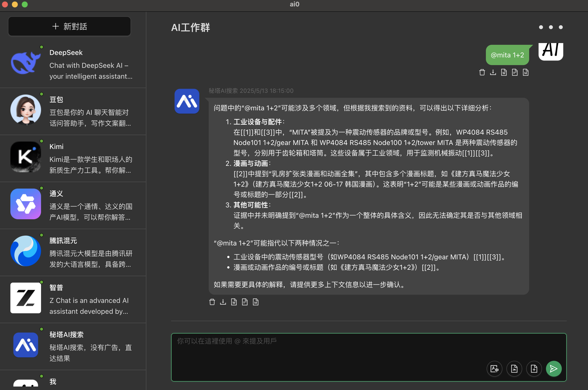Download the 秘塔AI搜索 reply
Screen dimensions: 588x390
(223, 302)
